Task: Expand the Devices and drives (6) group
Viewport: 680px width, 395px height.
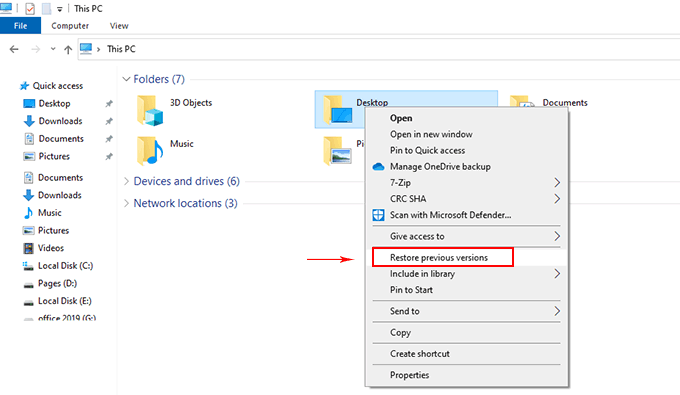Action: (126, 181)
